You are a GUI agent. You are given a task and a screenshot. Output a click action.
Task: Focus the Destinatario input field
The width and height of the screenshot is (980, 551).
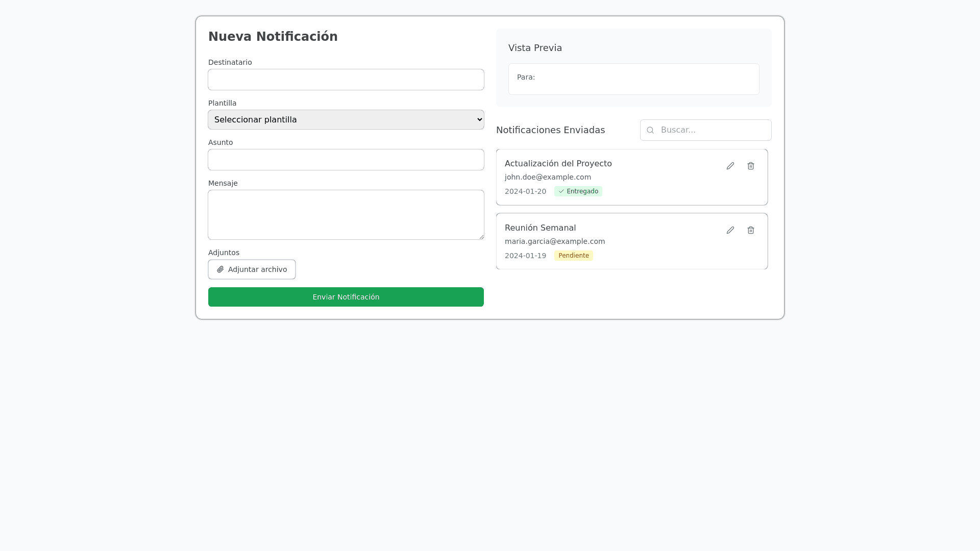tap(346, 80)
